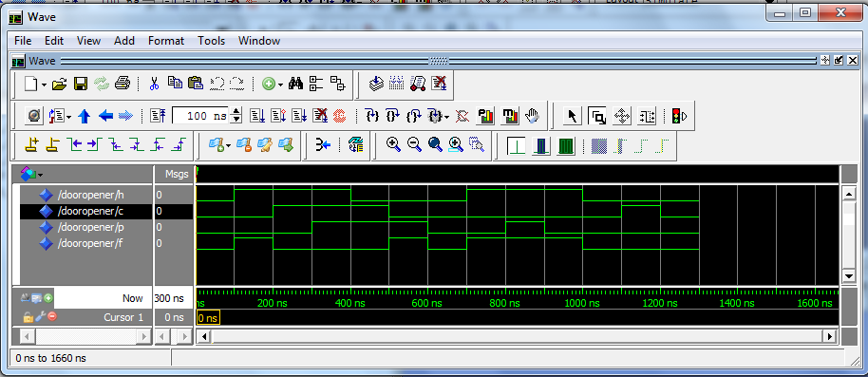Click the 0 ns cursor marker in the timeline
The image size is (868, 377).
(208, 317)
